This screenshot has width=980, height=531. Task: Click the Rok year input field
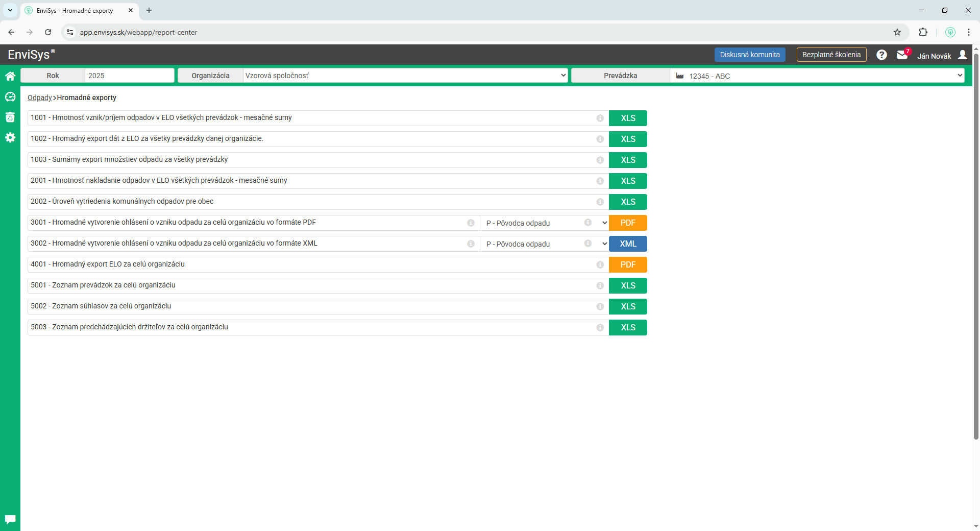(x=129, y=76)
